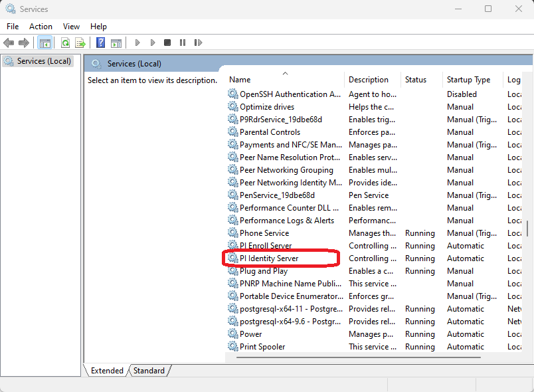534x392 pixels.
Task: Click the gear icon beside Optimize drives
Action: tap(233, 106)
